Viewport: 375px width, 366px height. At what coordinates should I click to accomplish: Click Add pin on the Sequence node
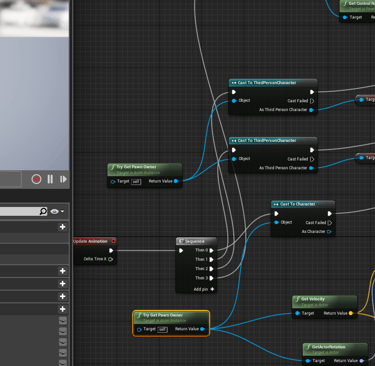tap(204, 289)
